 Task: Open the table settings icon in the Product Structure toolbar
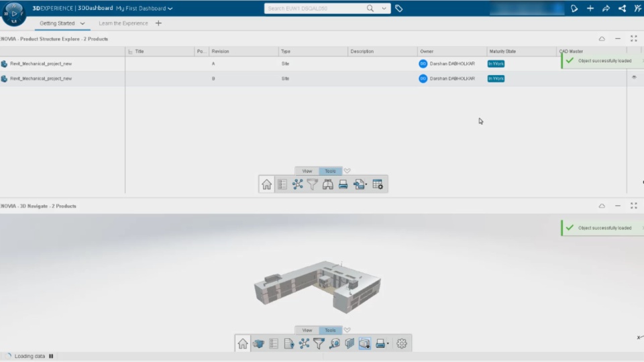point(378,184)
